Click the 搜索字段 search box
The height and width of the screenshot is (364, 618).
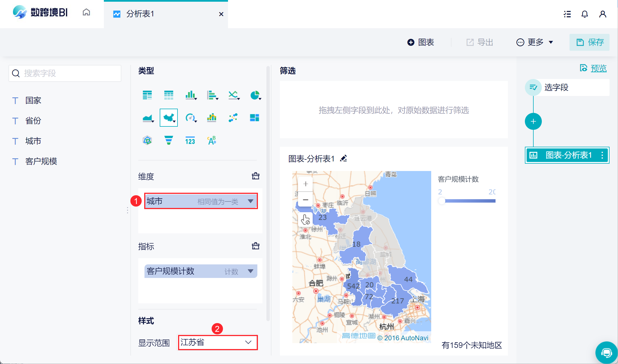coord(65,73)
